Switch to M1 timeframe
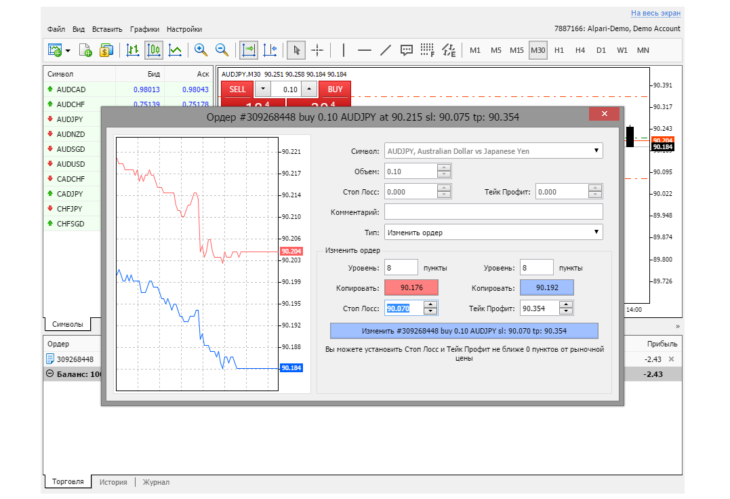The width and height of the screenshot is (730, 499). tap(475, 50)
